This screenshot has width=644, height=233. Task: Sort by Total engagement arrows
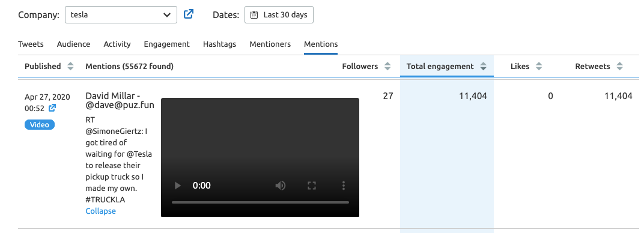484,67
